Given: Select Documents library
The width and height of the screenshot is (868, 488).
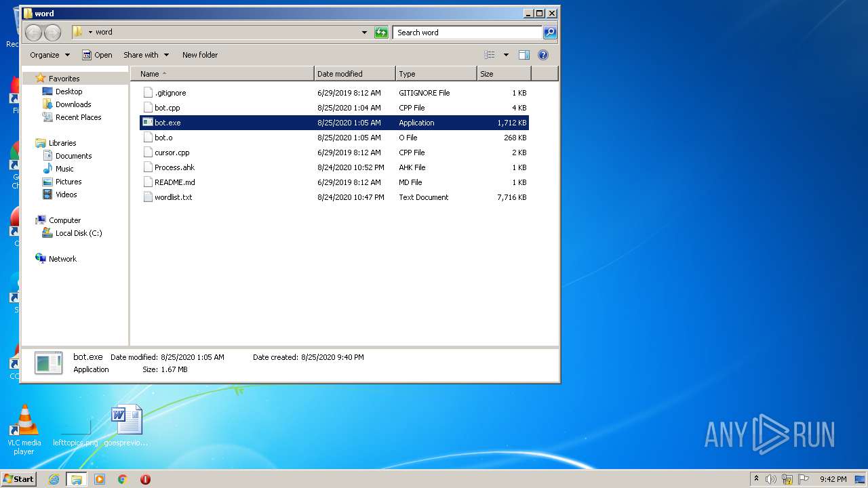Looking at the screenshot, I should click(x=73, y=156).
